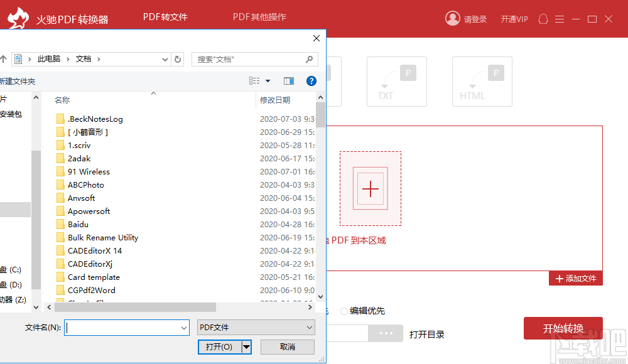The height and width of the screenshot is (364, 628).
Task: Click the file list vertical scrollbar thumb
Action: pyautogui.click(x=320, y=115)
